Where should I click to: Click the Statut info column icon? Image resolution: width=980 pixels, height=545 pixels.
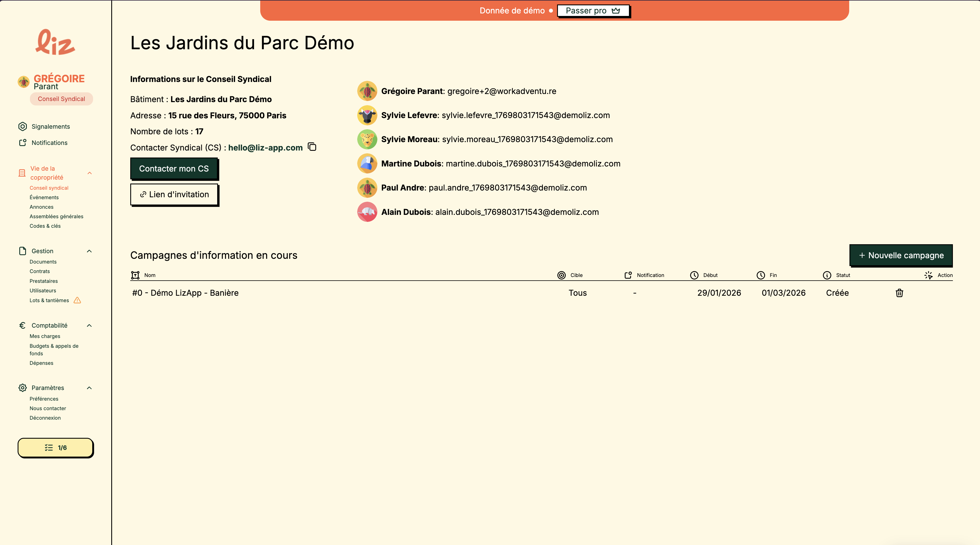click(827, 275)
